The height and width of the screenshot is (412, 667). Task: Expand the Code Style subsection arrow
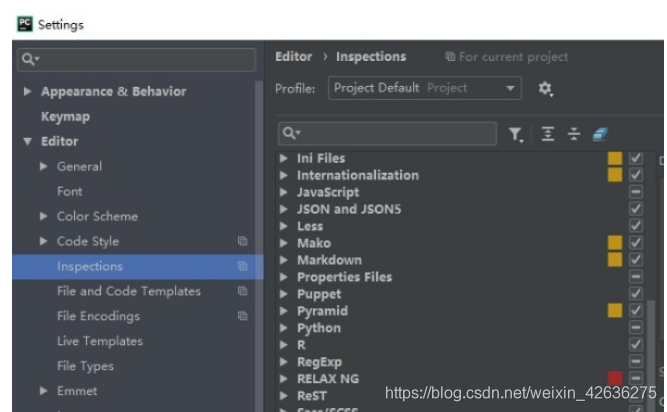pyautogui.click(x=43, y=241)
